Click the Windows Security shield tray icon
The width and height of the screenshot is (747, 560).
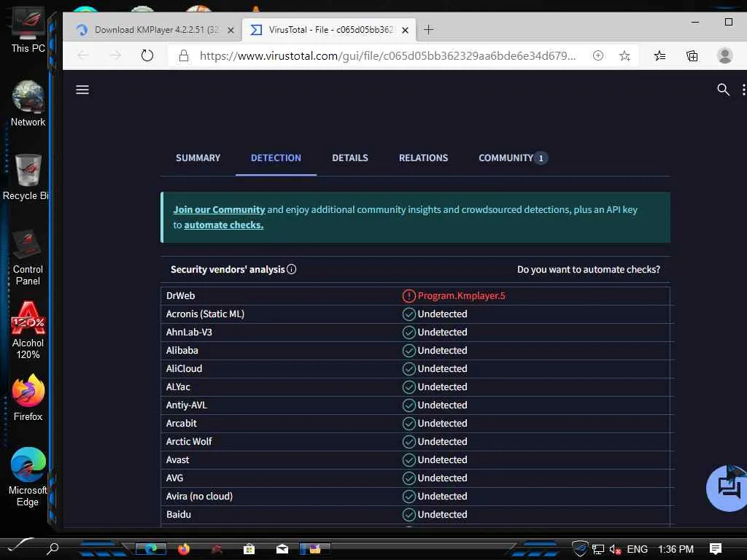[x=580, y=548]
